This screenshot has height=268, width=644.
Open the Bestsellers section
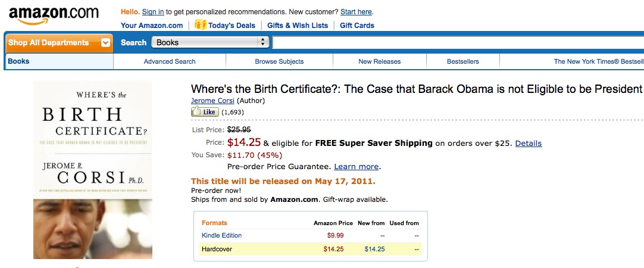coord(462,61)
